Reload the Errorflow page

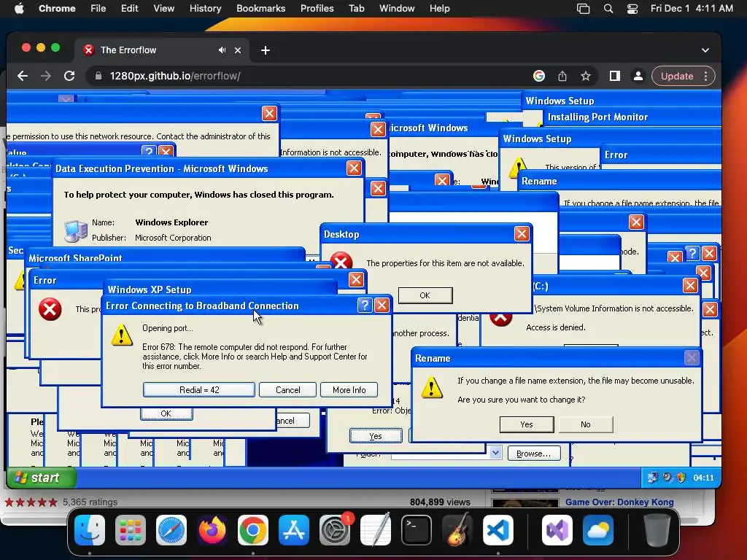click(x=69, y=76)
